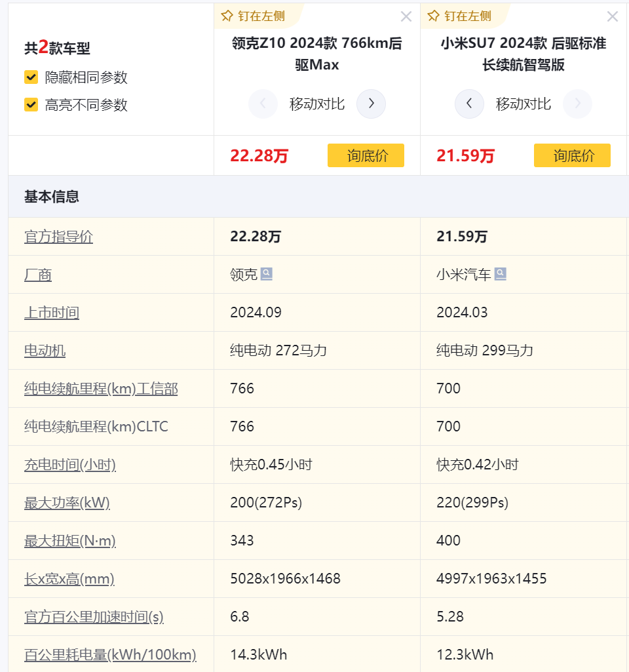Toggle the 隐藏相同参数 checkbox
Image resolution: width=629 pixels, height=672 pixels.
click(29, 77)
